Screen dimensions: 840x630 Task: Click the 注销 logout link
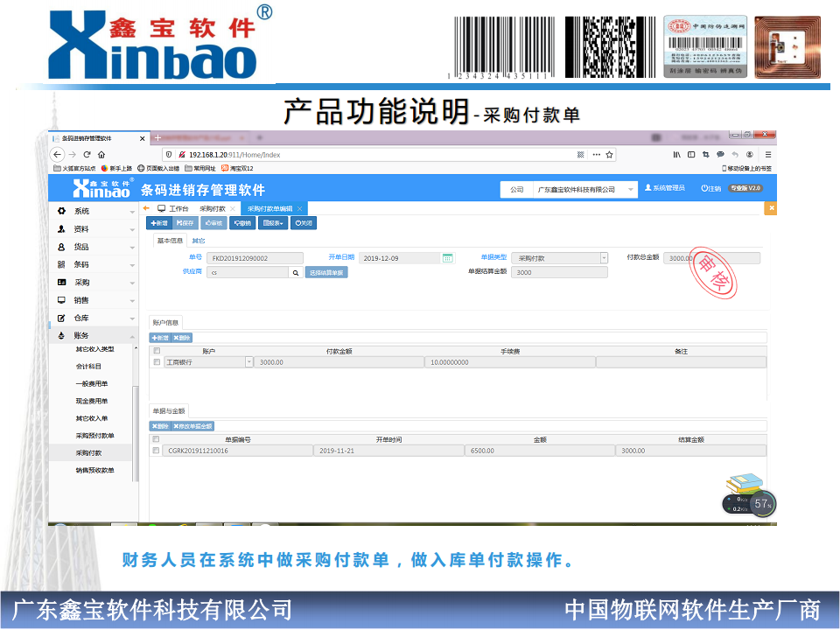[711, 189]
